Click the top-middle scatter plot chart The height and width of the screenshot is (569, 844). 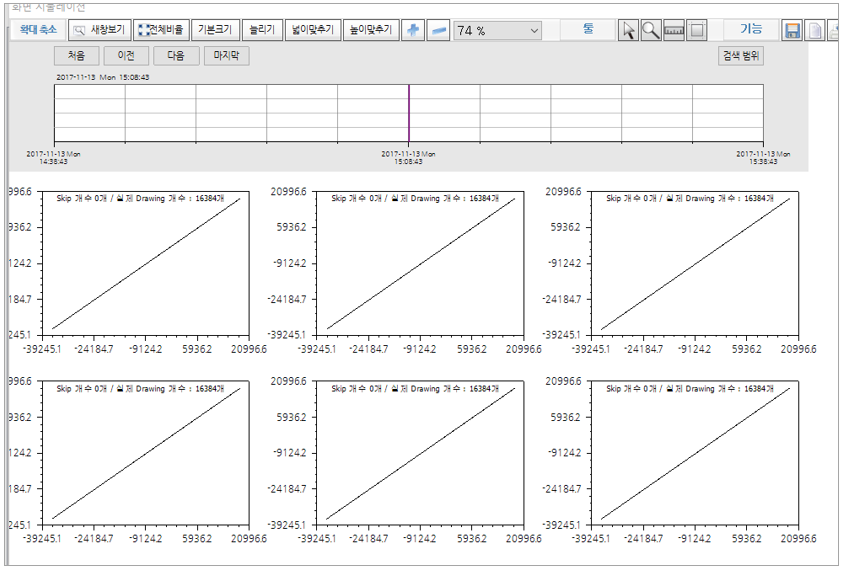click(420, 263)
